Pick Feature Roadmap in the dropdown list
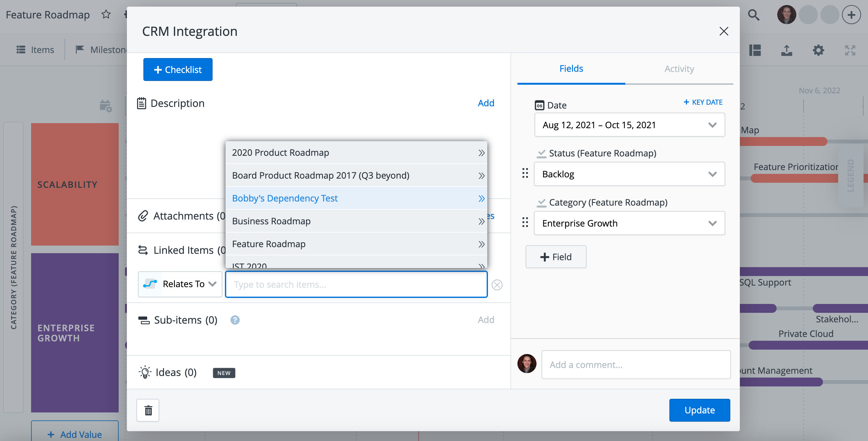The image size is (868, 441). point(356,244)
